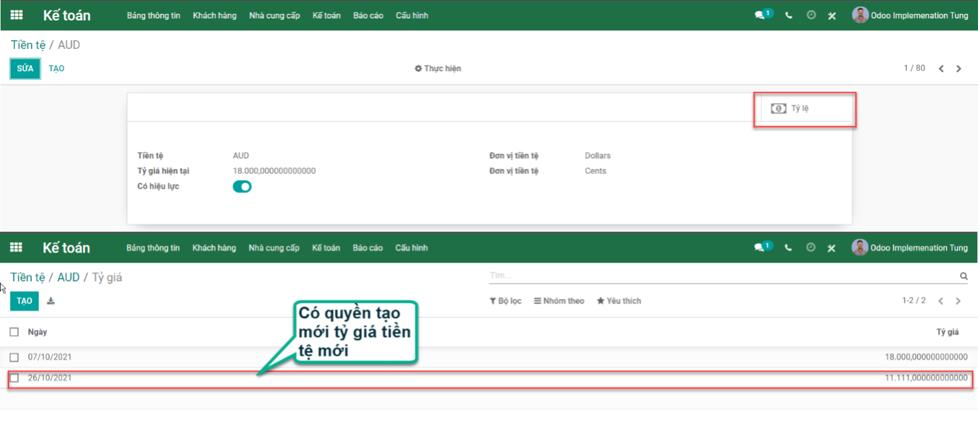Click AUD breadcrumb link in bottom view
The width and height of the screenshot is (980, 421).
click(69, 277)
